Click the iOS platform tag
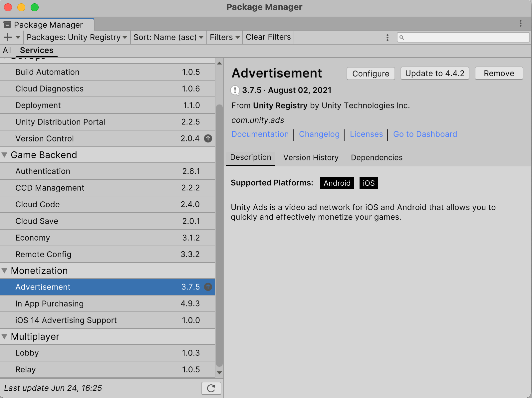The image size is (532, 398). pos(369,183)
